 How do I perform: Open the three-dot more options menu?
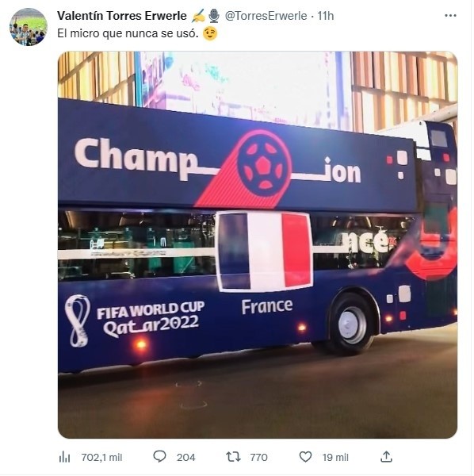pyautogui.click(x=450, y=16)
